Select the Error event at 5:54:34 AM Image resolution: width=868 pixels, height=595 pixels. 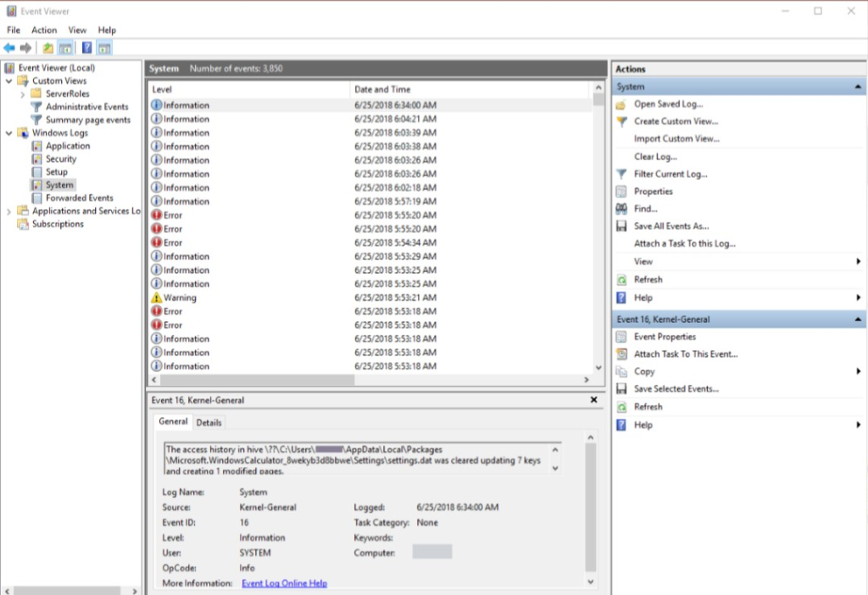[370, 243]
